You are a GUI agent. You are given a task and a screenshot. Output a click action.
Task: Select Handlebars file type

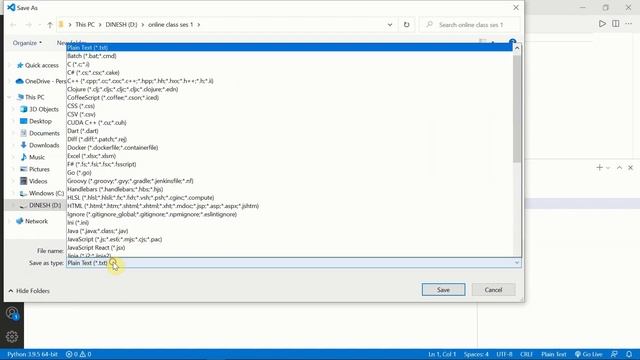pos(289,189)
